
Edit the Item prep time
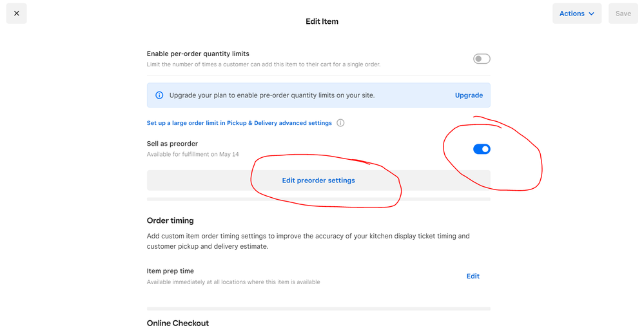473,276
